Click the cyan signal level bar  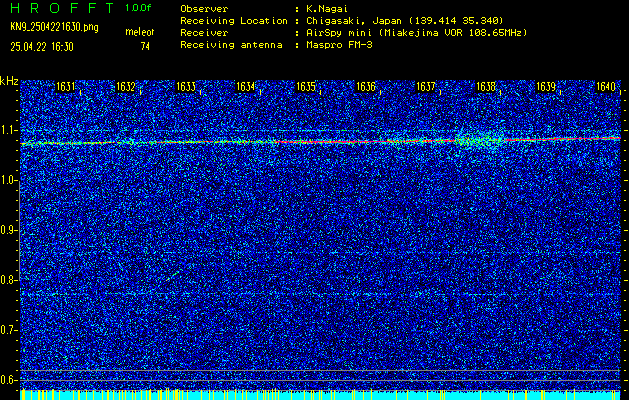click(x=320, y=395)
